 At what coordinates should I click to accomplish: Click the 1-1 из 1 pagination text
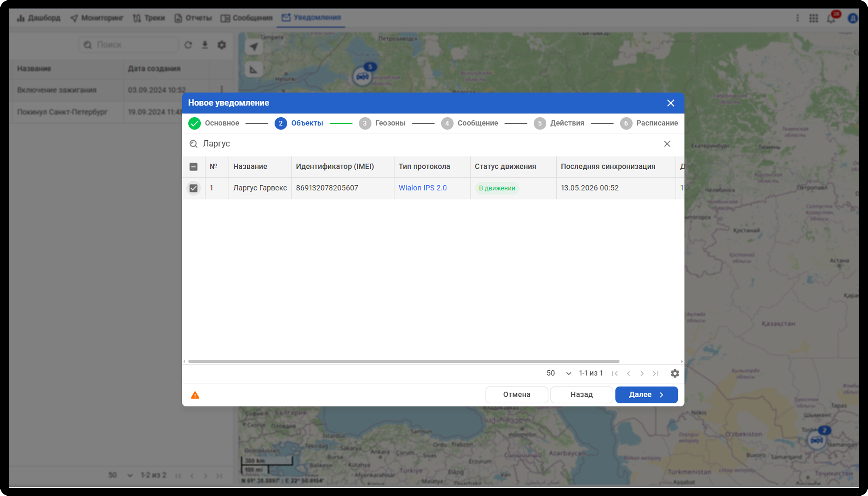tap(591, 373)
